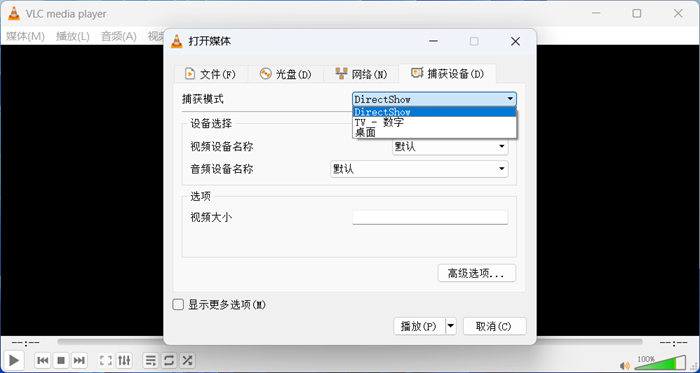Stop playback in VLC main window
Image resolution: width=700 pixels, height=373 pixels.
pyautogui.click(x=61, y=360)
